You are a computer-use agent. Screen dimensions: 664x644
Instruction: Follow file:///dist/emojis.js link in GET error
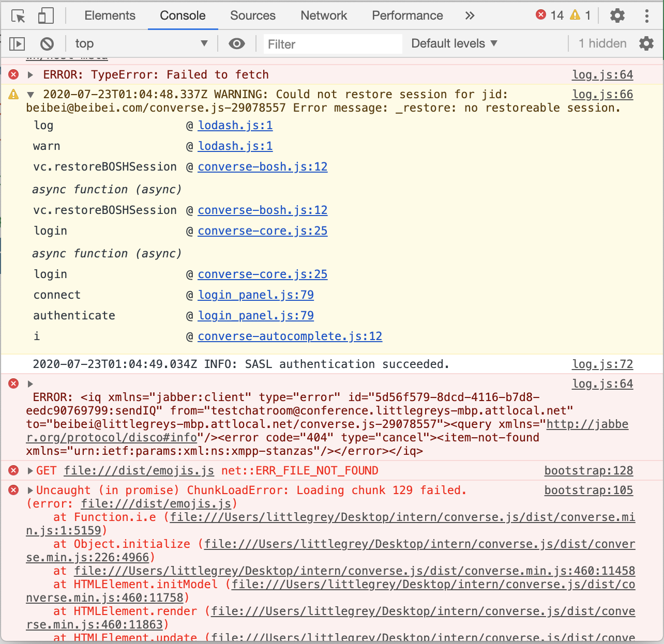pyautogui.click(x=139, y=471)
